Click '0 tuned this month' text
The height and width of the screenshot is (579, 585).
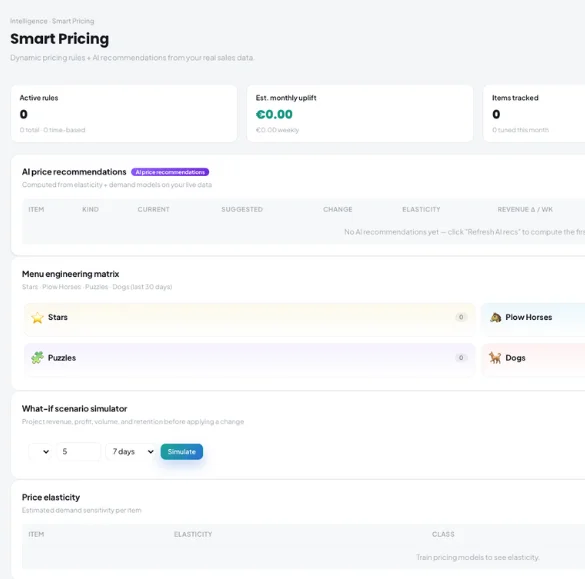tap(520, 130)
